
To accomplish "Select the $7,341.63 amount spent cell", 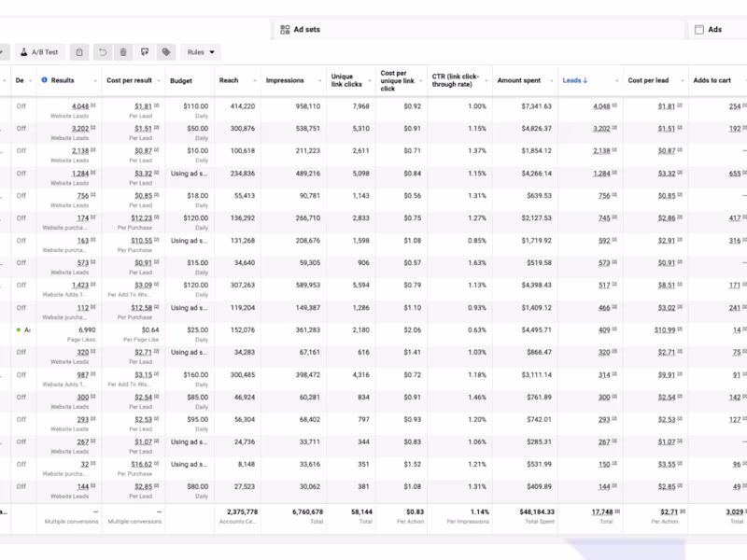I will tap(536, 106).
